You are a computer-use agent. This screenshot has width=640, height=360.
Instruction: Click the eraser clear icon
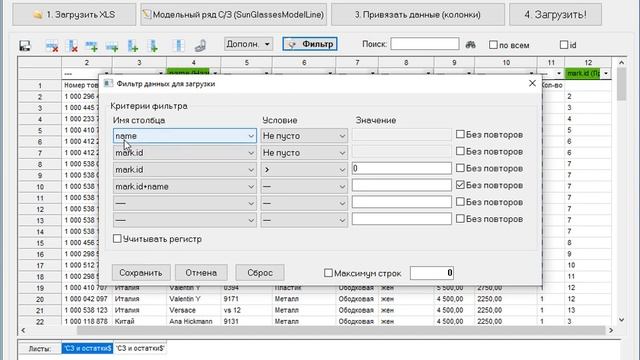(200, 46)
